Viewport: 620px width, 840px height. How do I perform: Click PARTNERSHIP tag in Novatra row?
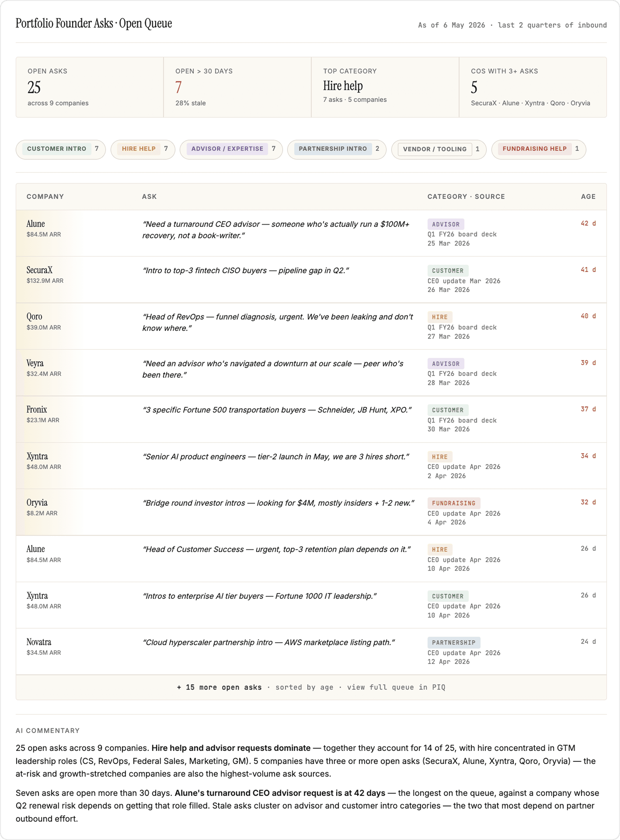(454, 643)
